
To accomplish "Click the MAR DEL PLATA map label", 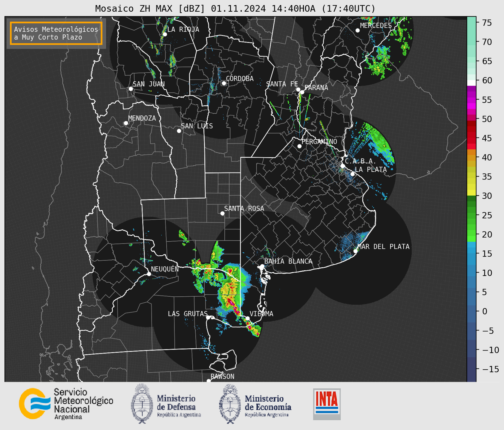I will 383,247.
